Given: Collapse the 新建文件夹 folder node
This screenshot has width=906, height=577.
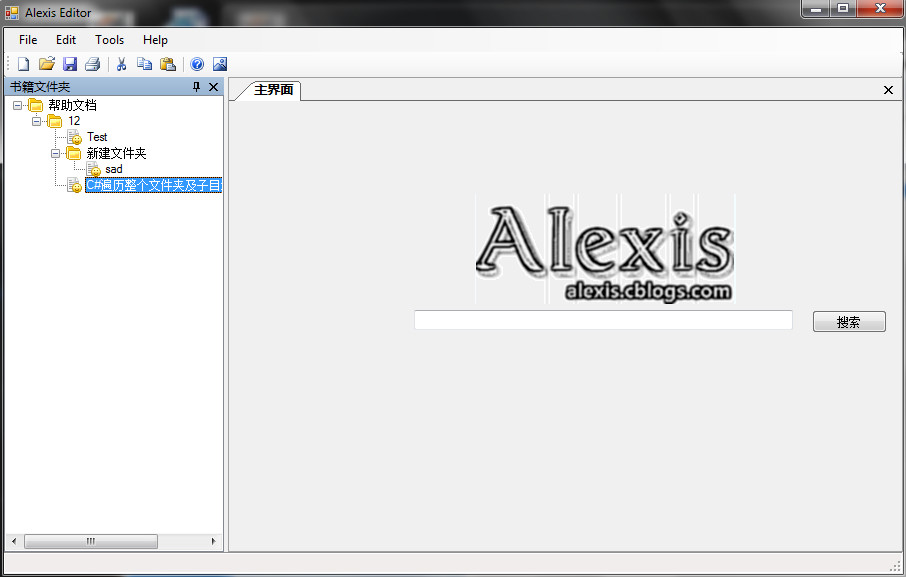Looking at the screenshot, I should [55, 153].
